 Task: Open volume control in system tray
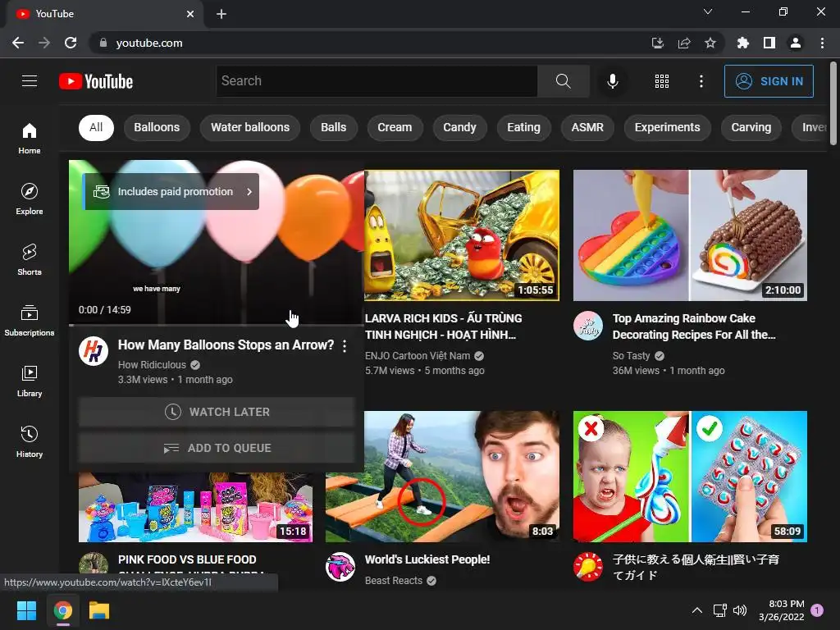click(740, 610)
